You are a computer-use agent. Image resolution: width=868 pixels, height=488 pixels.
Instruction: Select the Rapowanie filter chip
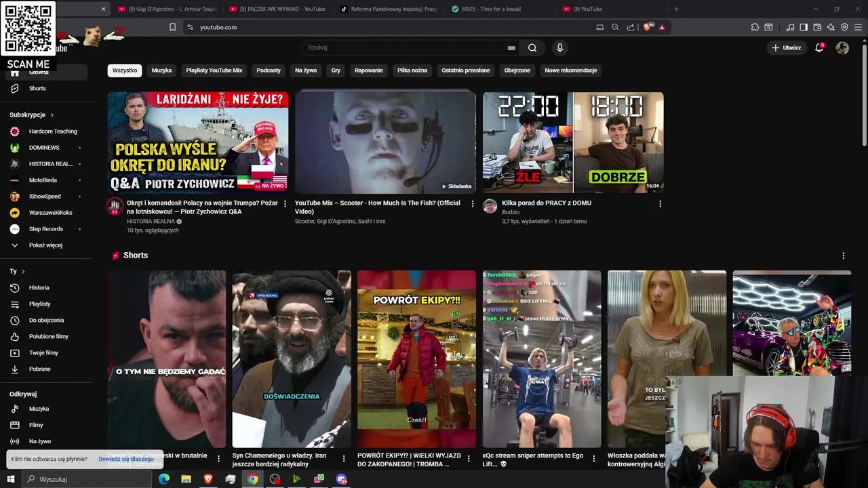point(369,70)
